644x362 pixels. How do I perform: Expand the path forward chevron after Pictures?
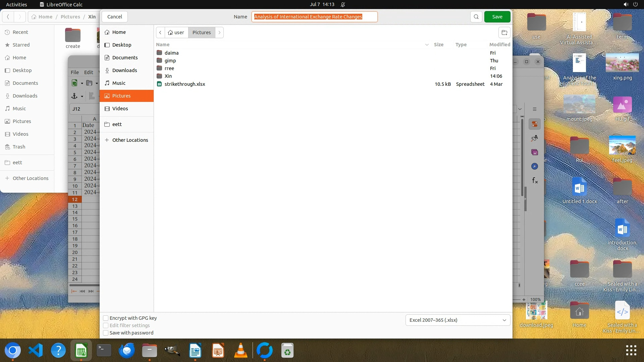(x=219, y=33)
